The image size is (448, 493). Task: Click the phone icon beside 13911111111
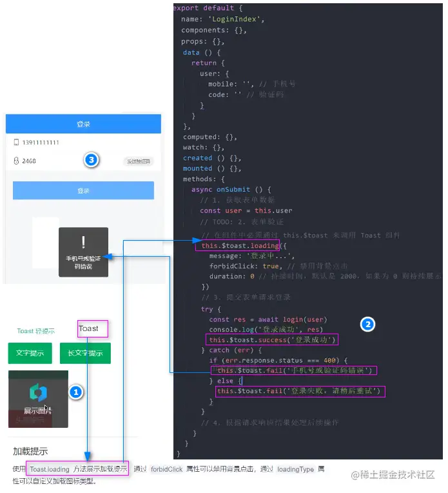click(x=16, y=143)
